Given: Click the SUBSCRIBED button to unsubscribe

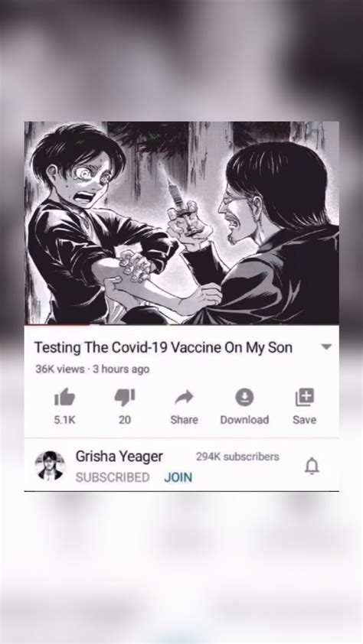Looking at the screenshot, I should [113, 477].
